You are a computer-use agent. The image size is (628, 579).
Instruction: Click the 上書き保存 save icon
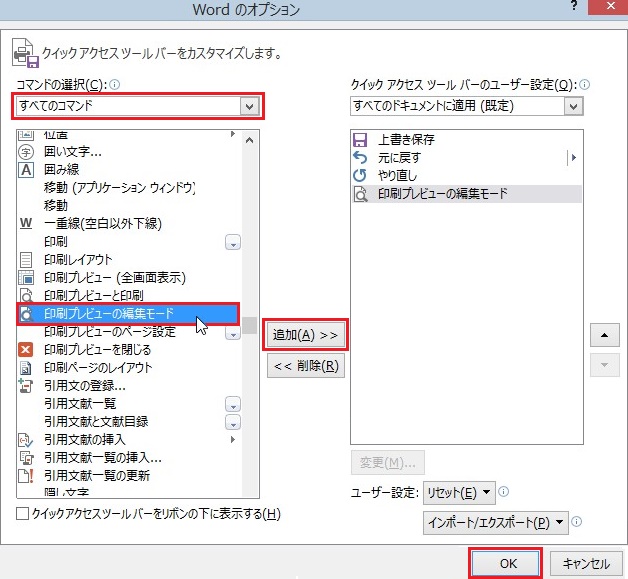pyautogui.click(x=361, y=140)
